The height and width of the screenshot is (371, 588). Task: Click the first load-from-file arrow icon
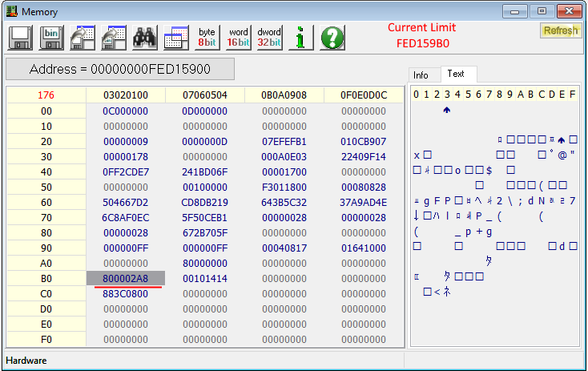click(x=83, y=38)
